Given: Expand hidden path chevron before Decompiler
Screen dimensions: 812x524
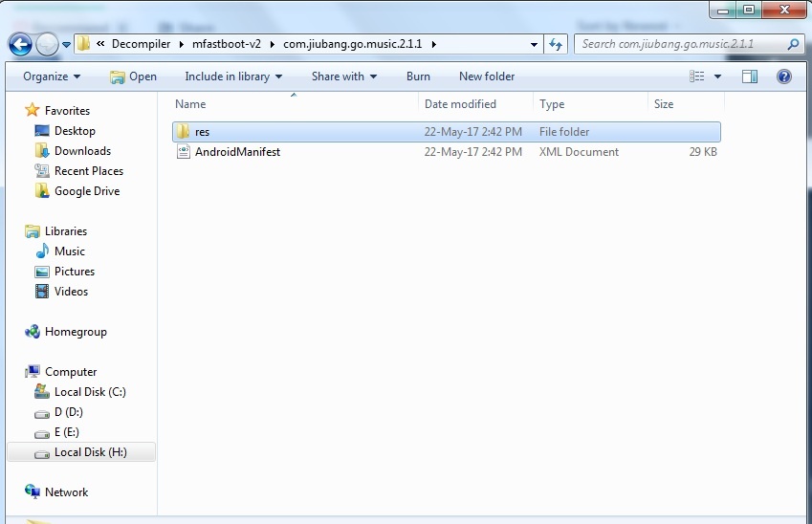Looking at the screenshot, I should [x=100, y=44].
